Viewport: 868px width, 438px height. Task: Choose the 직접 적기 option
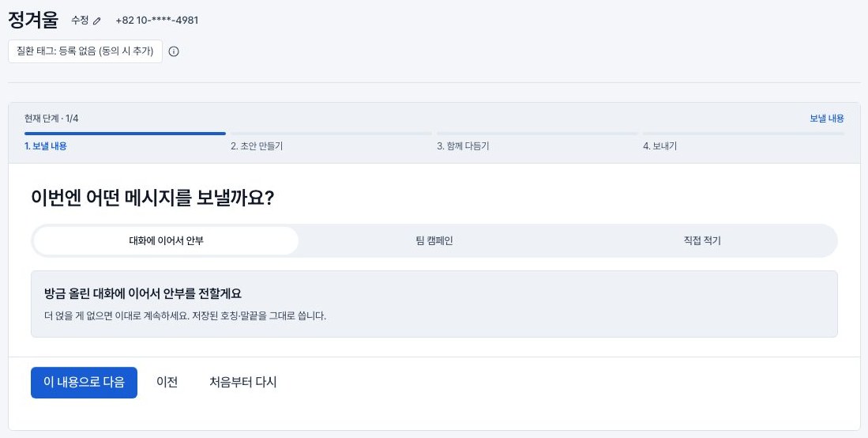702,241
